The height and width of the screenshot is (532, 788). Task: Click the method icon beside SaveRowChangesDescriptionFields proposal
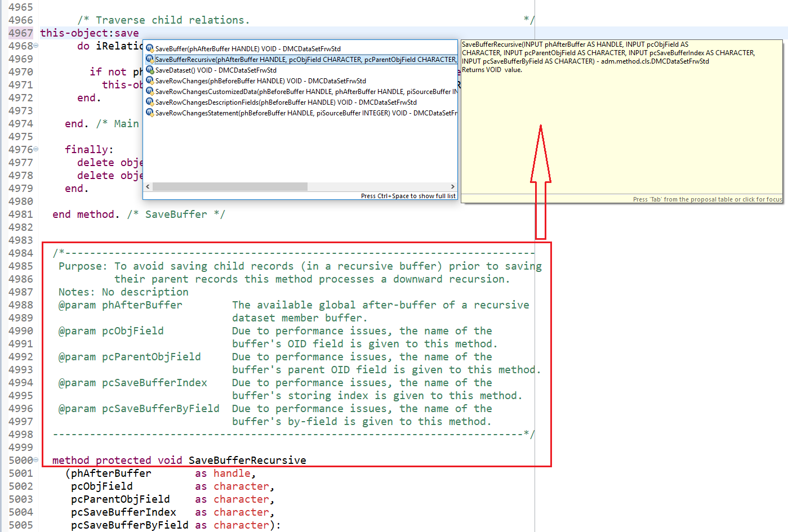click(150, 102)
